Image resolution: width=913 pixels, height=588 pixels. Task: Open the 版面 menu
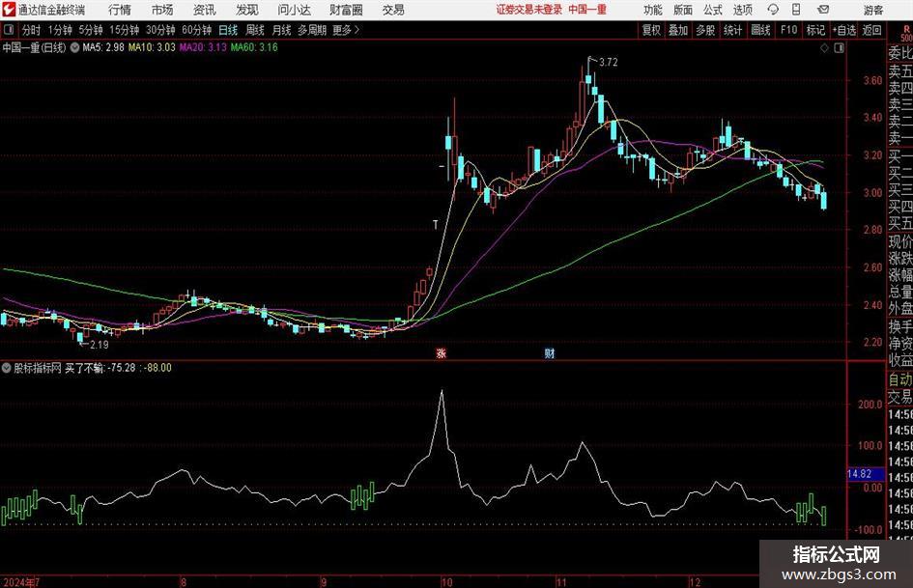pyautogui.click(x=683, y=10)
